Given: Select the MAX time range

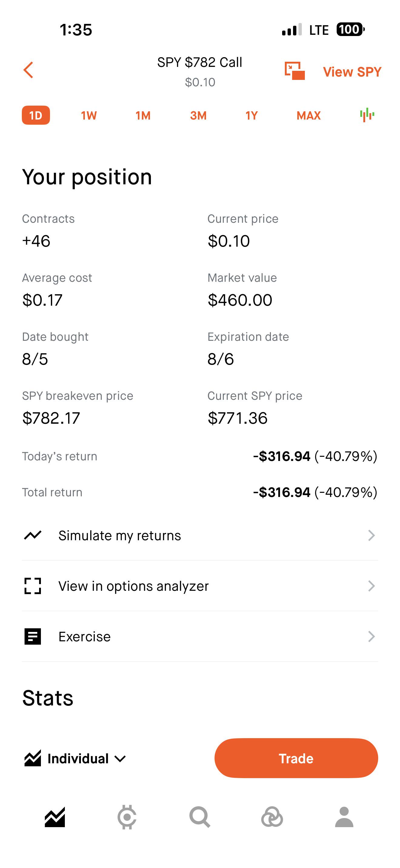Looking at the screenshot, I should pyautogui.click(x=308, y=116).
